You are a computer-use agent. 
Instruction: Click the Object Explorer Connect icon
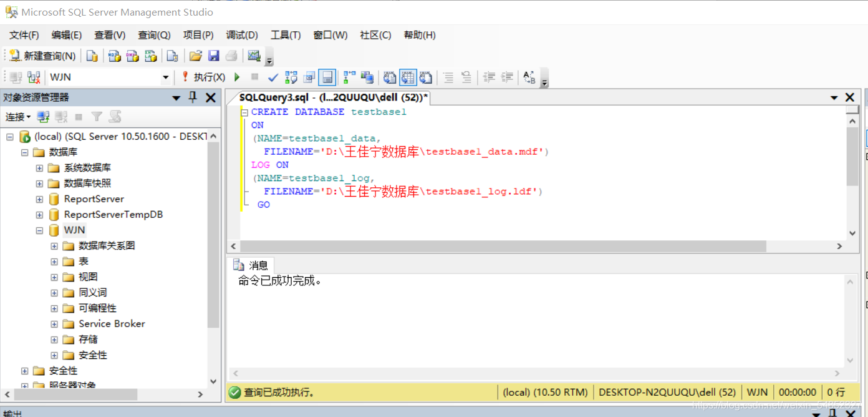tap(43, 117)
